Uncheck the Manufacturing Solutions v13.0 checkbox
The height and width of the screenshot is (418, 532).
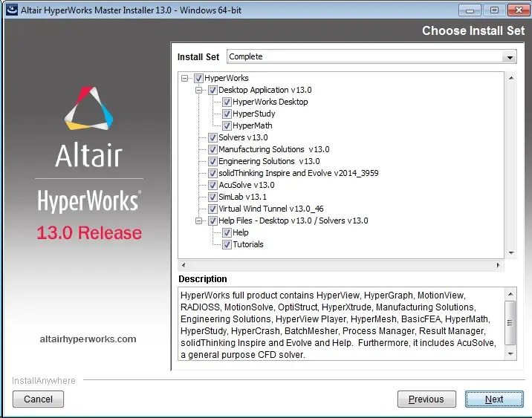213,149
